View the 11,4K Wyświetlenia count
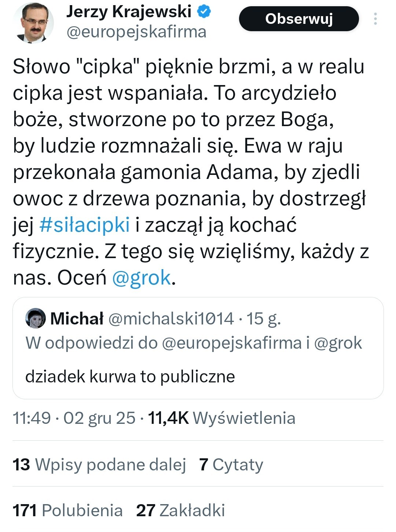This screenshot has height=532, width=396. 221,418
